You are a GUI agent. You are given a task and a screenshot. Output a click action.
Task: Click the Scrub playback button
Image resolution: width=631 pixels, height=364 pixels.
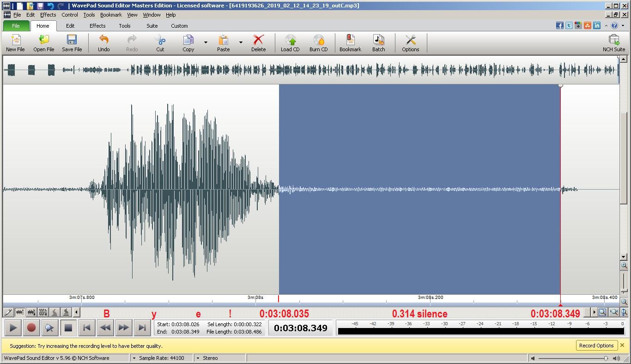click(49, 328)
